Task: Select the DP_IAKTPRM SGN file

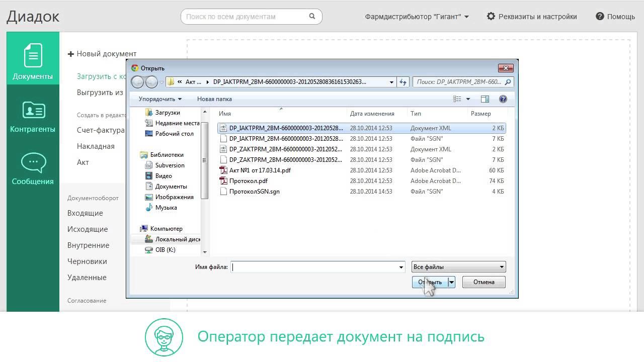Action: click(362, 139)
